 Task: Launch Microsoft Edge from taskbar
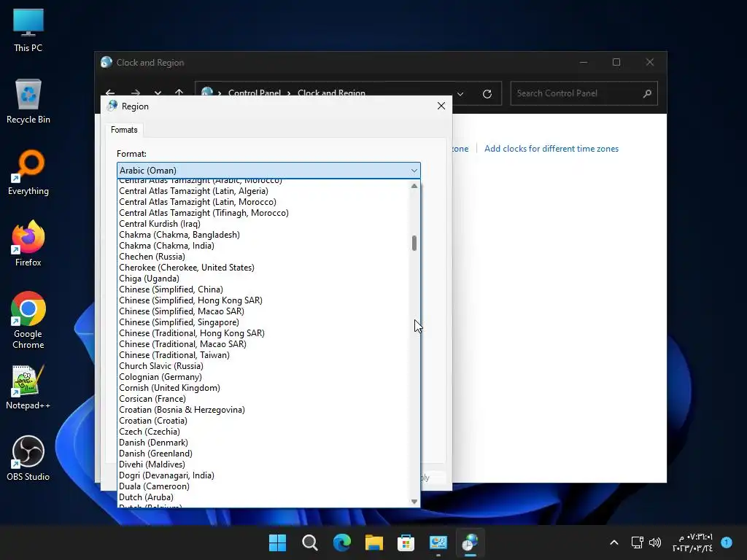pyautogui.click(x=341, y=542)
